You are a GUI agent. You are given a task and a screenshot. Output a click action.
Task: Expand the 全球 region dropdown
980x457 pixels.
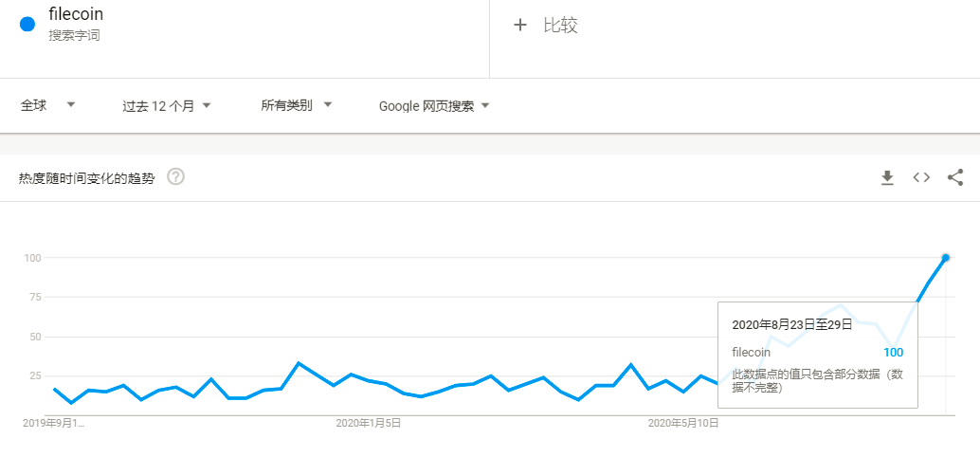tap(48, 105)
